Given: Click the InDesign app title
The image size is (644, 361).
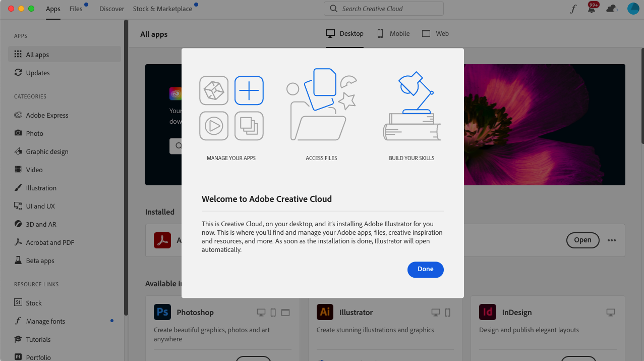Looking at the screenshot, I should (x=517, y=313).
